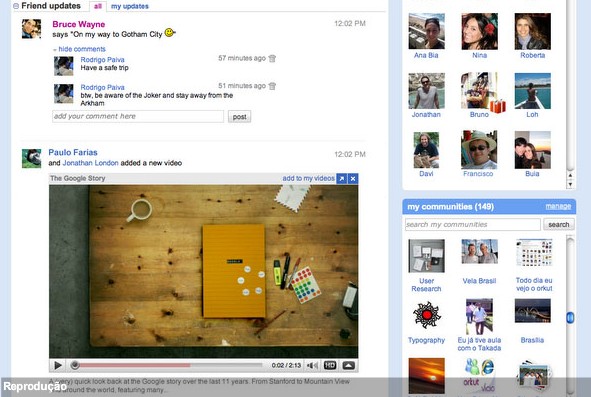Click the Typography community name link
Viewport: 591px width, 397px height.
coord(426,340)
